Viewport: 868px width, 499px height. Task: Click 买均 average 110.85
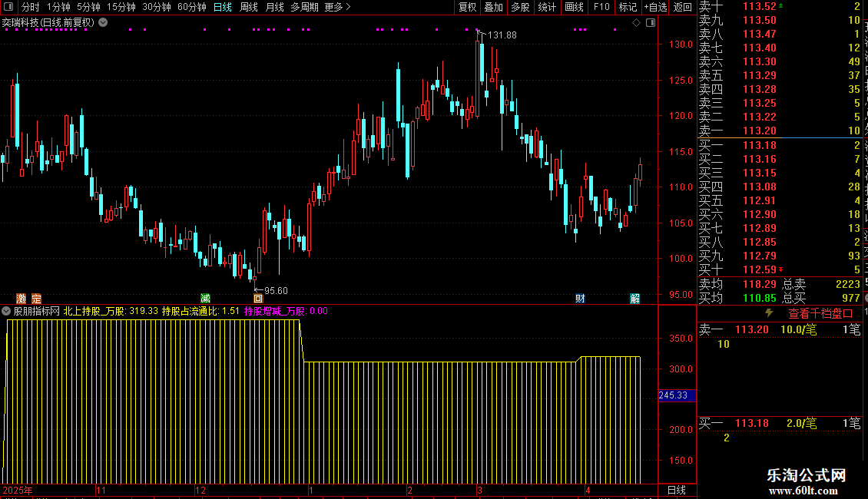tap(760, 298)
